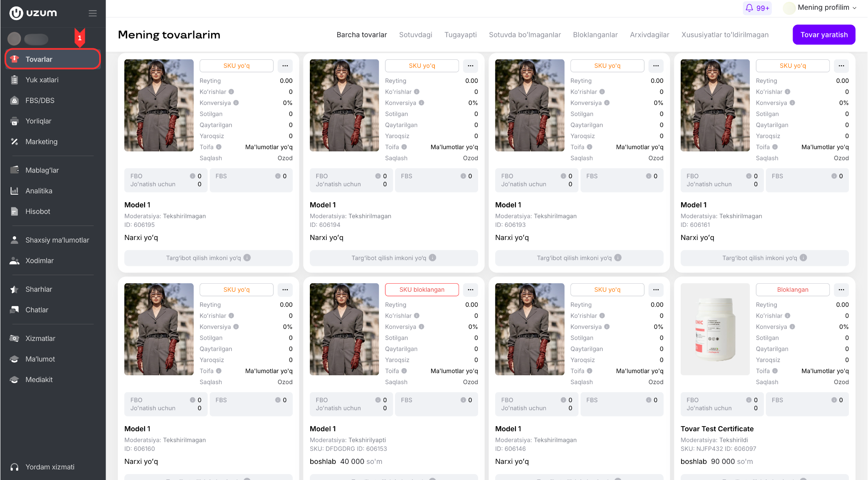Open Chatlar chat icon
Viewport: 868px width, 480px height.
14,310
